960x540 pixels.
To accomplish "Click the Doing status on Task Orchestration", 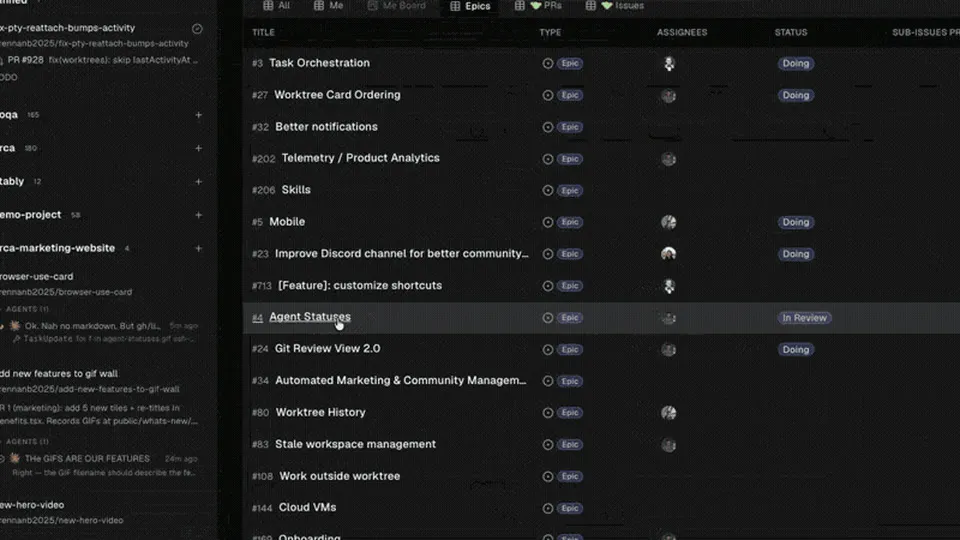I will tap(795, 63).
